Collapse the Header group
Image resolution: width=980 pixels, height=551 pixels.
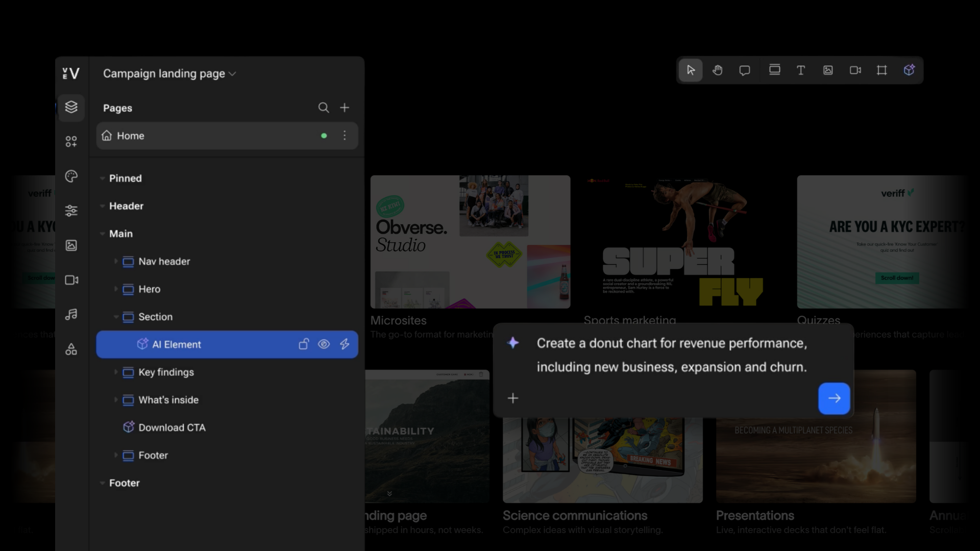click(102, 206)
